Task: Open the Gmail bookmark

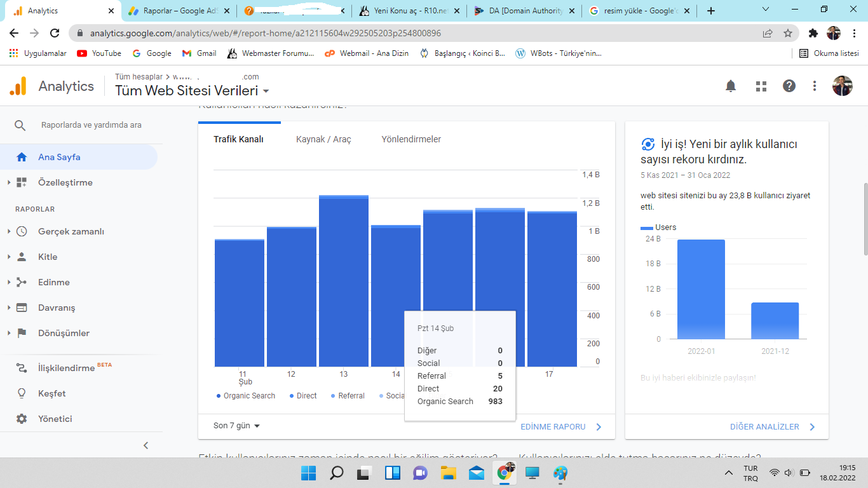Action: [199, 53]
